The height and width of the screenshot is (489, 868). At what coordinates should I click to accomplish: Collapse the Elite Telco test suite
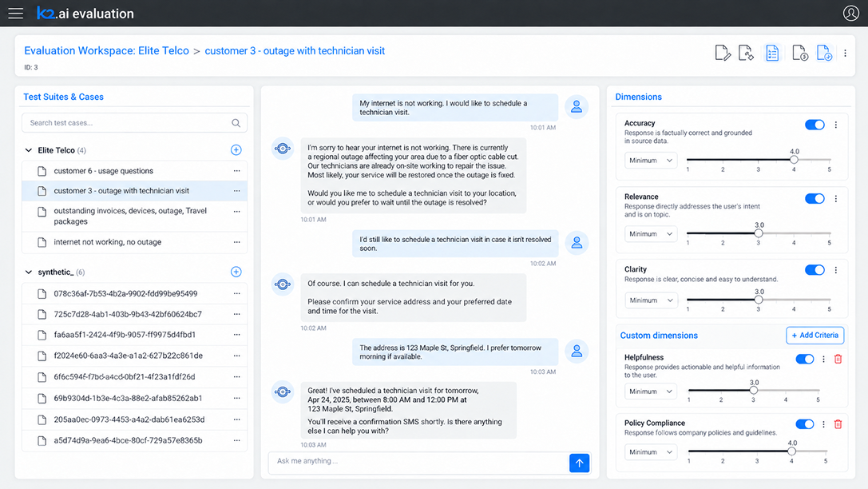29,150
